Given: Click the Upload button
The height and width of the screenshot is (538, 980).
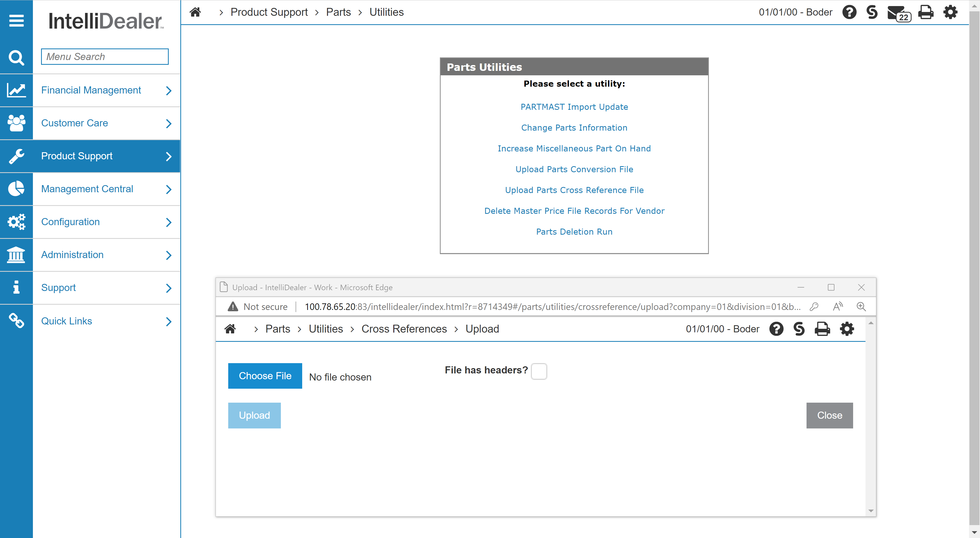Looking at the screenshot, I should tap(254, 416).
